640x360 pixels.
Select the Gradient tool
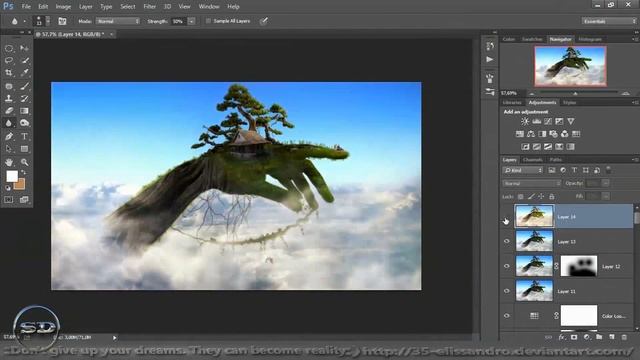coord(24,111)
